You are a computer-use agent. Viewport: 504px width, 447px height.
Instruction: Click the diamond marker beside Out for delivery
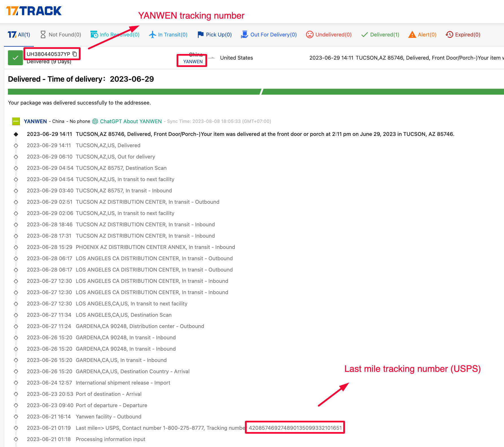click(16, 157)
